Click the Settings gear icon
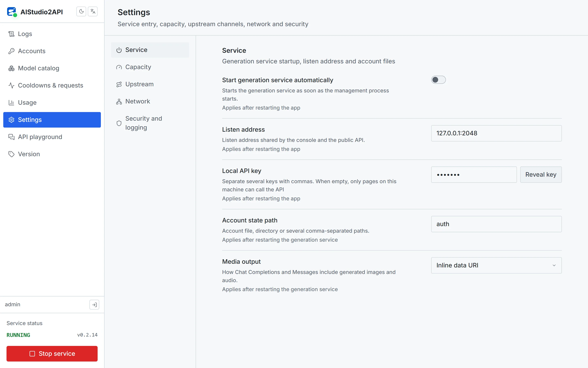Viewport: 588px width, 368px height. [x=11, y=120]
